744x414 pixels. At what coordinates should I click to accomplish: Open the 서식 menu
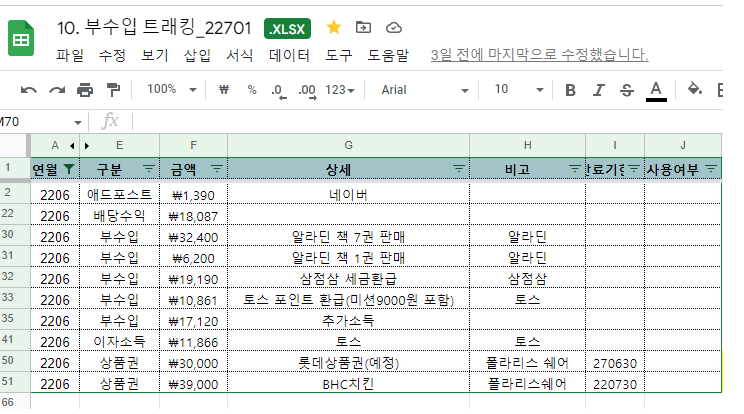pos(240,55)
